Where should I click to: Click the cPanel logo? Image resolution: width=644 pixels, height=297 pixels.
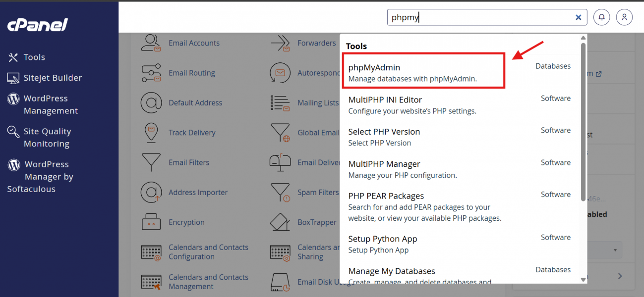pyautogui.click(x=38, y=25)
